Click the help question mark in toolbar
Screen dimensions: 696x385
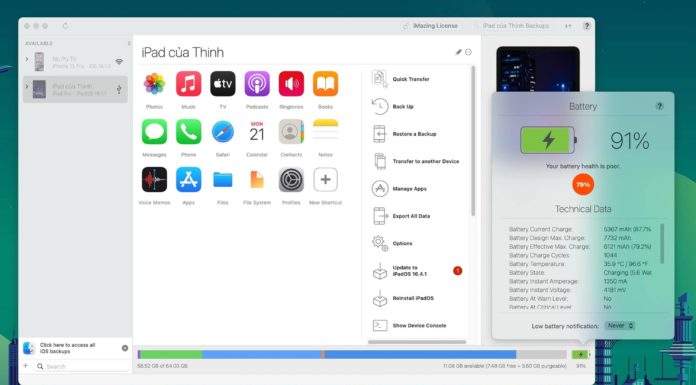click(x=586, y=26)
